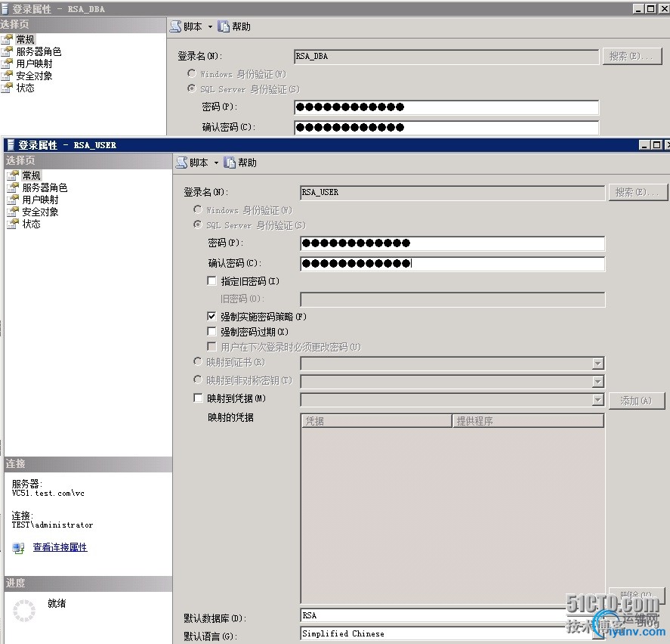Select the 映射到非对称密钥 radio button
Viewport: 670px width, 644px height.
[x=197, y=379]
